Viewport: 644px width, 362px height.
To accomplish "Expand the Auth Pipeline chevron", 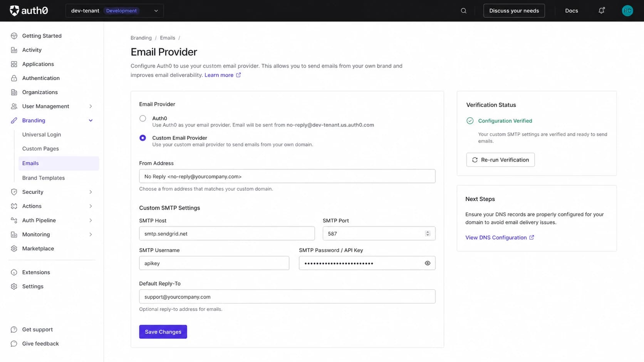I will pyautogui.click(x=91, y=220).
